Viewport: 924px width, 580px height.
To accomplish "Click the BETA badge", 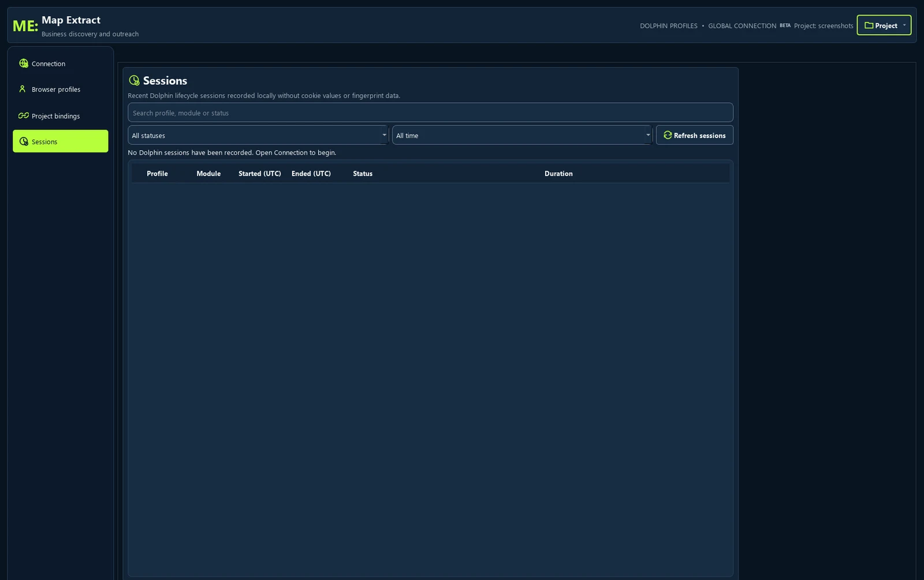I will pyautogui.click(x=785, y=25).
